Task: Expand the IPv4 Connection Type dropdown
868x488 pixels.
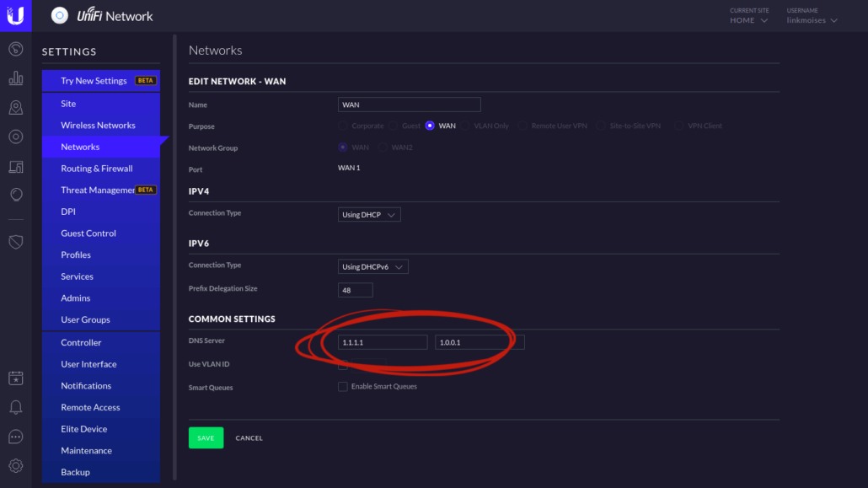Action: 369,215
